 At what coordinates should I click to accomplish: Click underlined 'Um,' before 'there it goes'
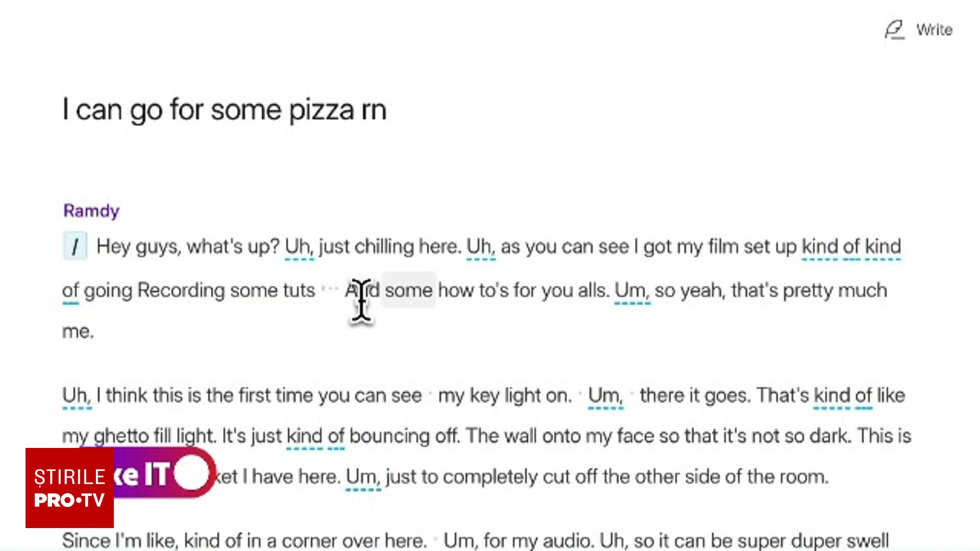(605, 396)
